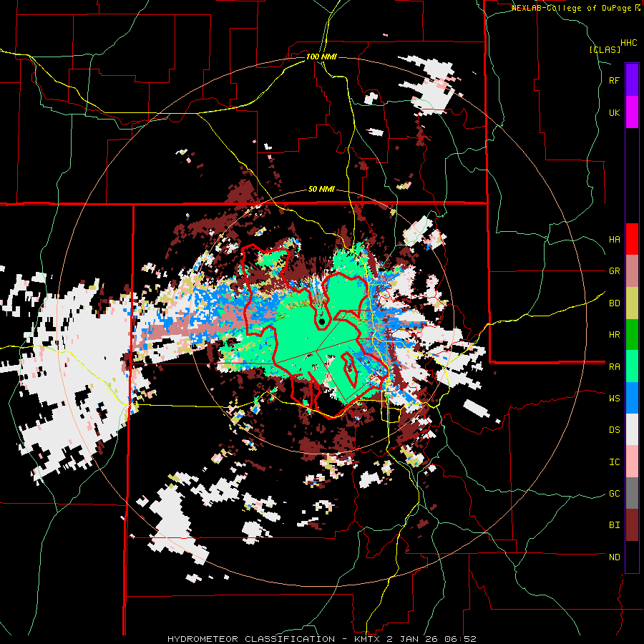Click the "HA" legend label
Image resolution: width=644 pixels, height=644 pixels.
[x=614, y=240]
